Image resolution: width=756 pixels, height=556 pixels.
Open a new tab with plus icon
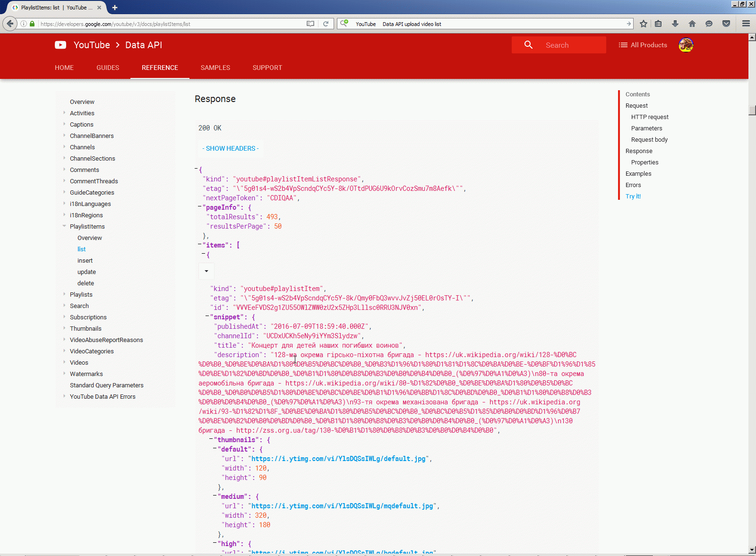coord(115,8)
